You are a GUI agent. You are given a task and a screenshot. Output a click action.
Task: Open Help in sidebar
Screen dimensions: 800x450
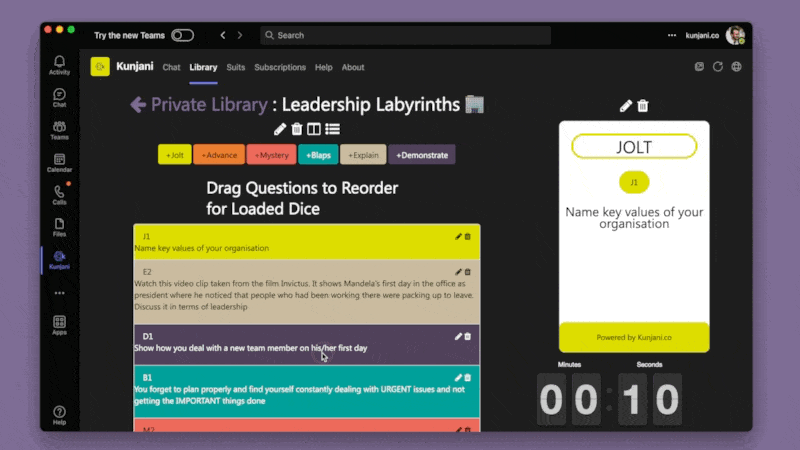pos(59,415)
